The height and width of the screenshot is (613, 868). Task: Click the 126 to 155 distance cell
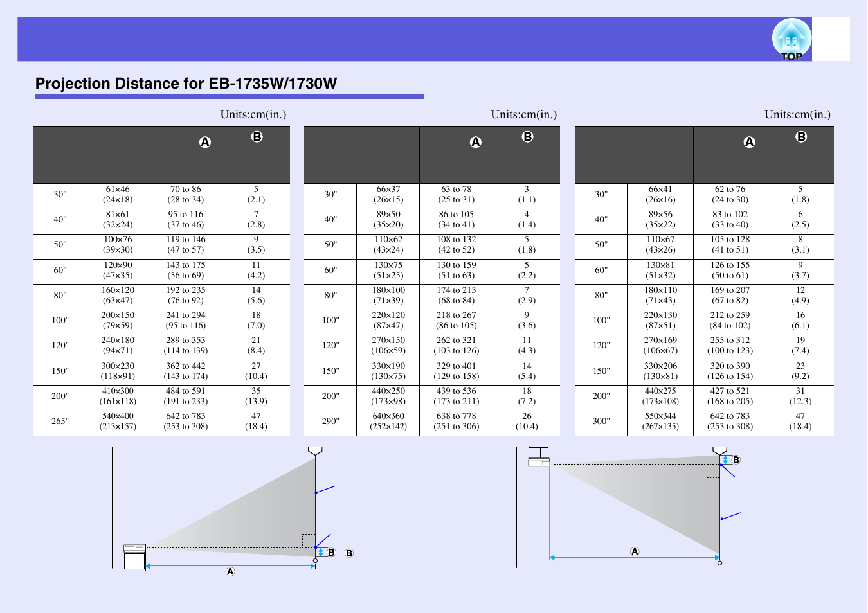[730, 271]
